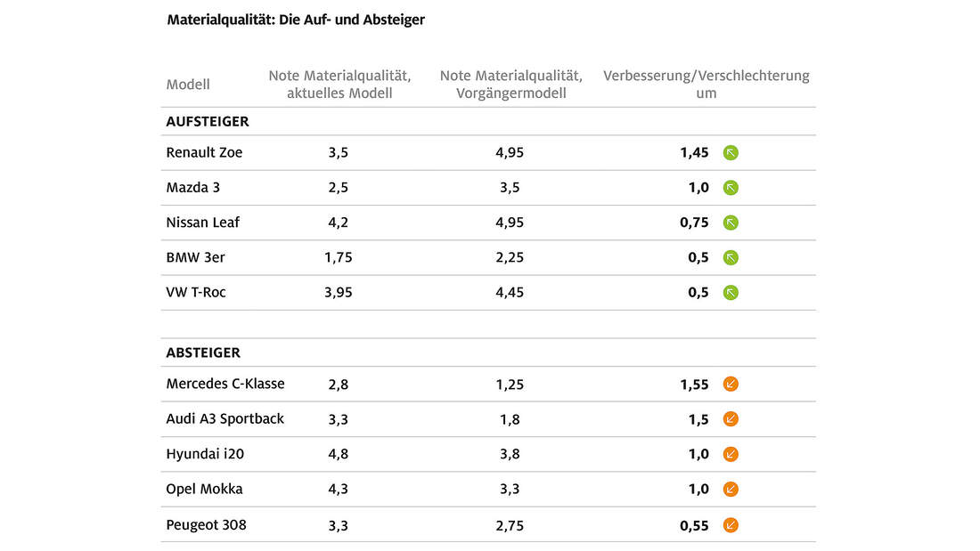This screenshot has height=551, width=980.
Task: Click the ABSTEIGER section heading
Action: pyautogui.click(x=203, y=352)
